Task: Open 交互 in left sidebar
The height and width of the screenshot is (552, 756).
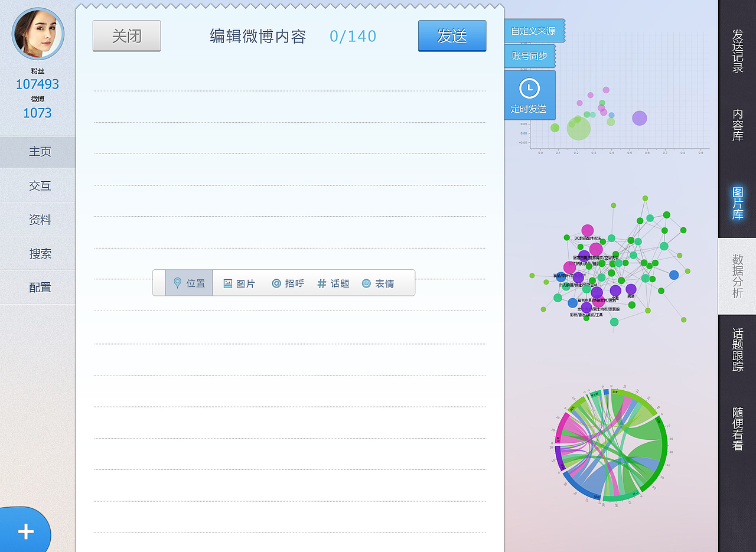Action: pyautogui.click(x=38, y=185)
